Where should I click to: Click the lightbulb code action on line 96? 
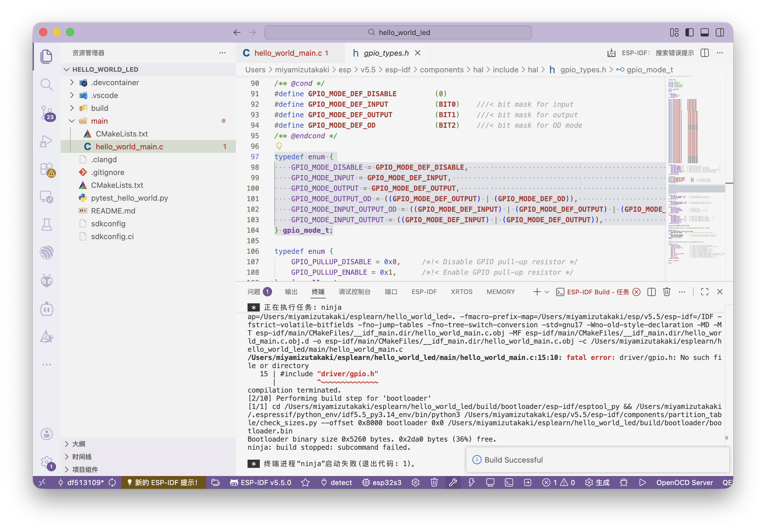(279, 146)
